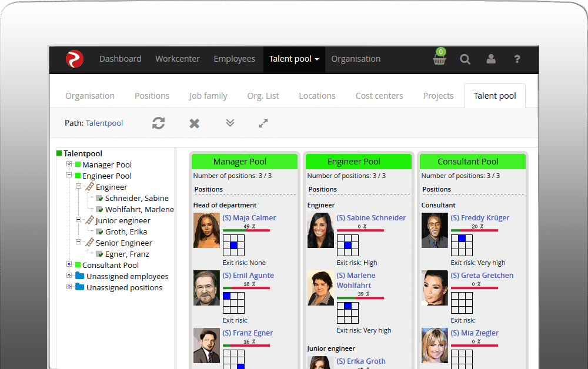Click Greta Gretchen's portrait photo
The image size is (588, 369).
pyautogui.click(x=435, y=288)
